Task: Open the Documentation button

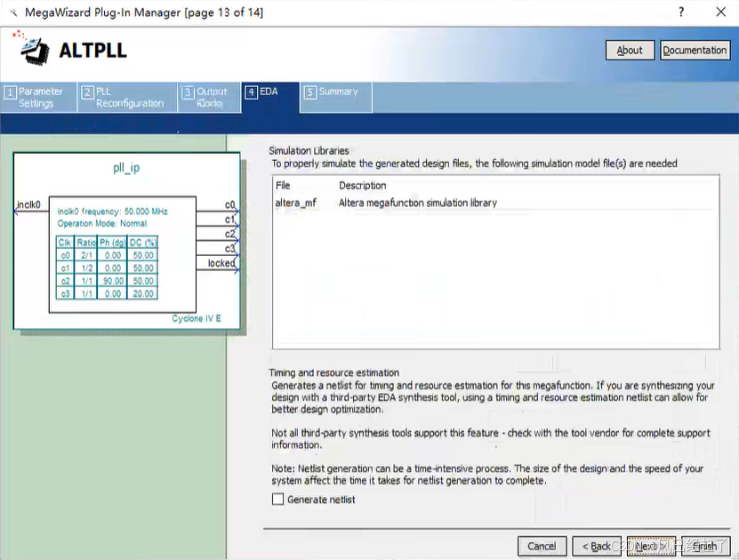Action: pos(695,51)
